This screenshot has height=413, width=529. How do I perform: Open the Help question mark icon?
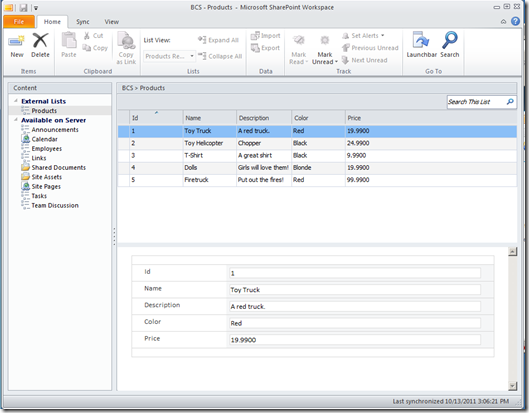515,21
